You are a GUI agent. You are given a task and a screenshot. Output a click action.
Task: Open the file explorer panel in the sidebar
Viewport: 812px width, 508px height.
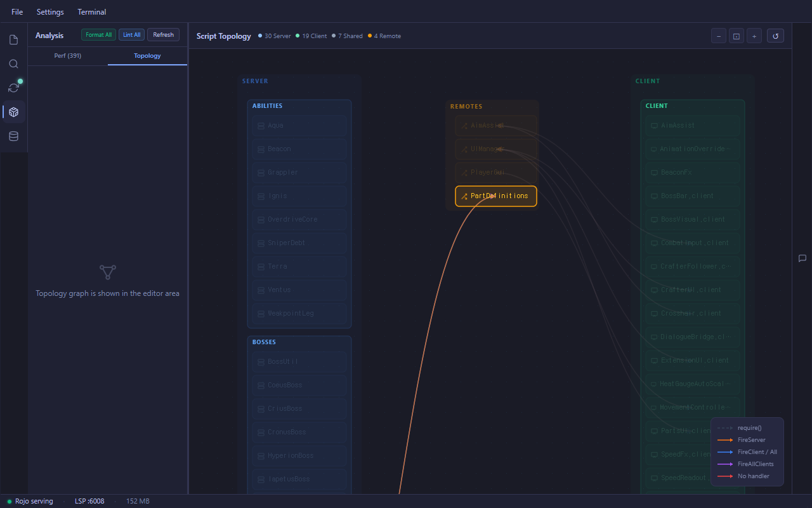pyautogui.click(x=13, y=39)
